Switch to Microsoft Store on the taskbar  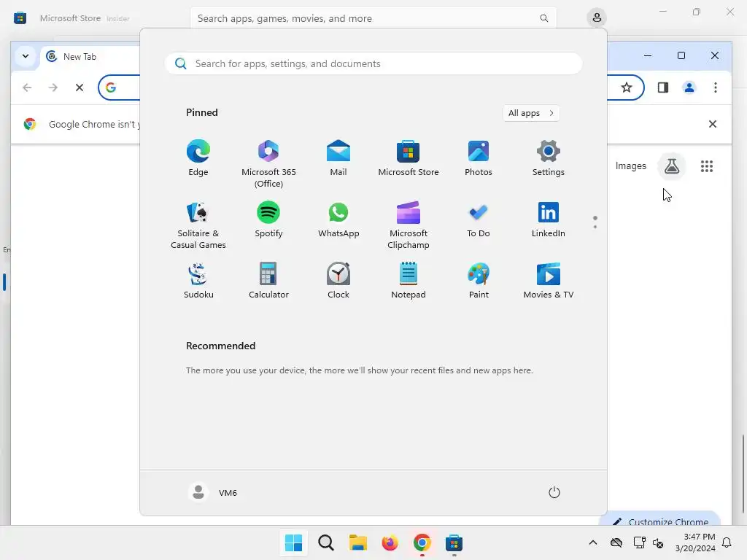[x=454, y=542]
